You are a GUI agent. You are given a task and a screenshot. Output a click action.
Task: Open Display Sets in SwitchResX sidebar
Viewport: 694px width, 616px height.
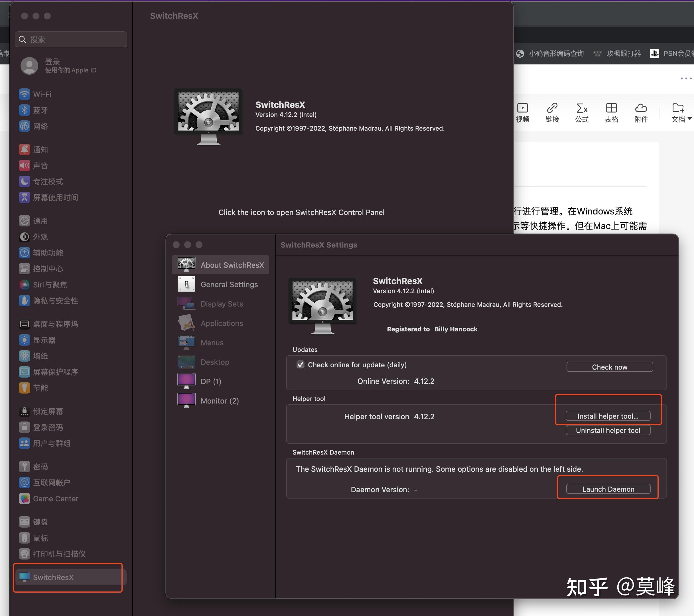tap(220, 304)
